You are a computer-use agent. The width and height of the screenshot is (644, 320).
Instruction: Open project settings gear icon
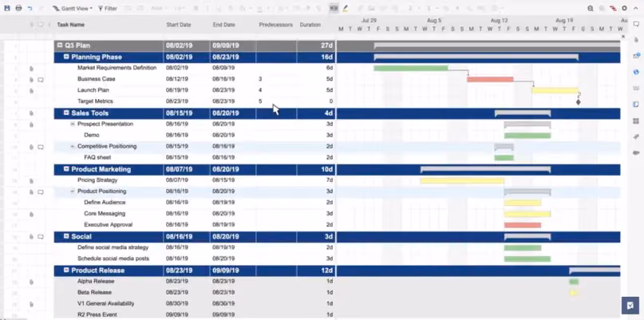pyautogui.click(x=624, y=8)
